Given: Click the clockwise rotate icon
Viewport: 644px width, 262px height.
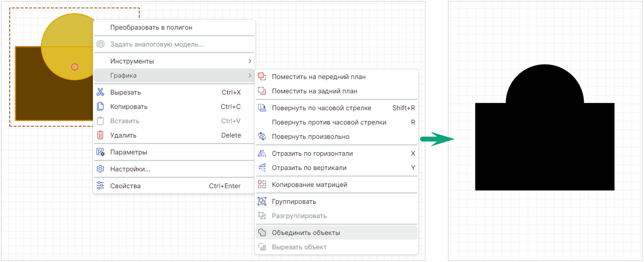Looking at the screenshot, I should (262, 108).
